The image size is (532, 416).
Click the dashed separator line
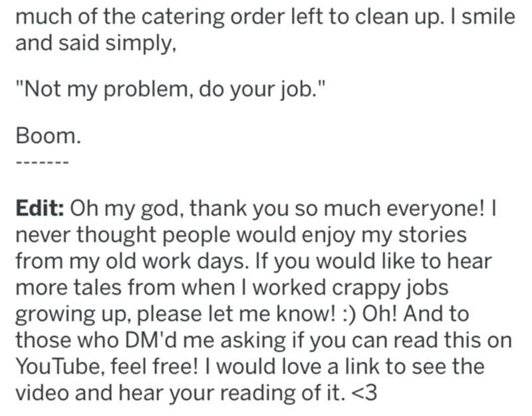tap(40, 163)
